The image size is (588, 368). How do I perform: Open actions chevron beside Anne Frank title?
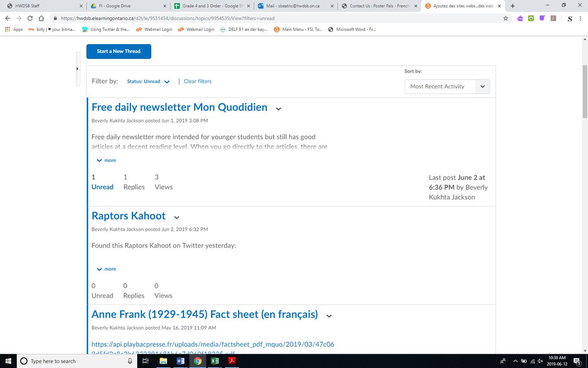pyautogui.click(x=329, y=316)
